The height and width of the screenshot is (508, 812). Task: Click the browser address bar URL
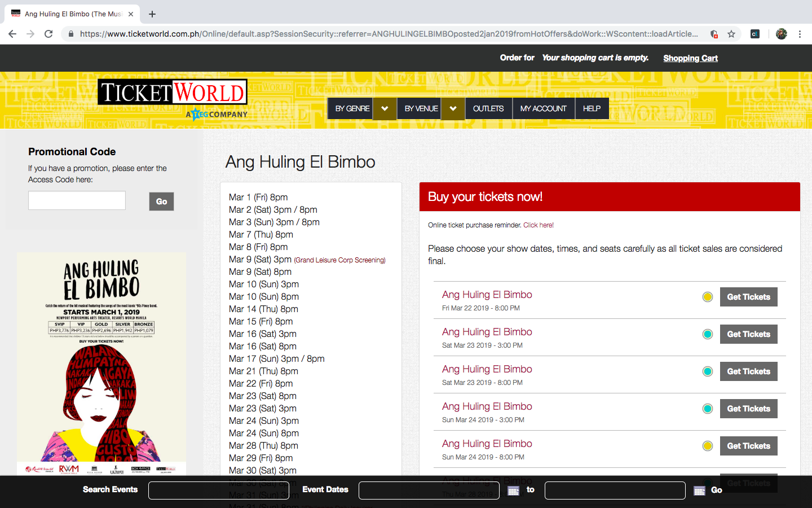[389, 34]
